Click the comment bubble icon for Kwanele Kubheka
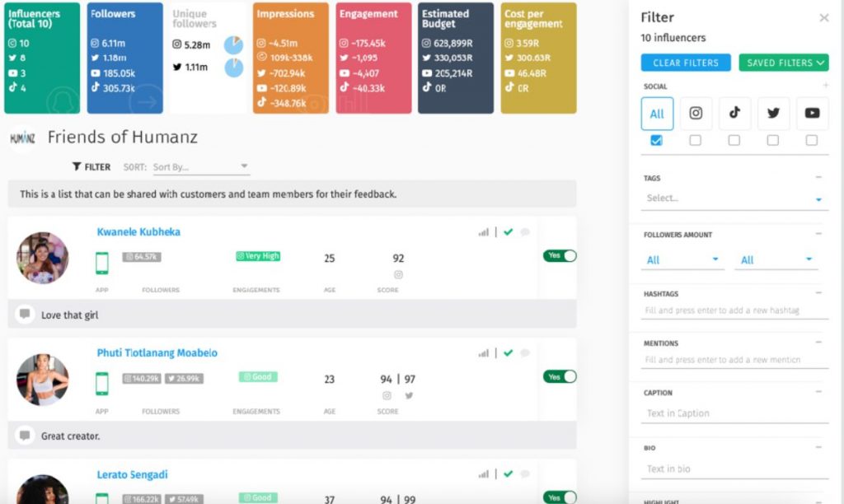The image size is (844, 504). pyautogui.click(x=525, y=232)
